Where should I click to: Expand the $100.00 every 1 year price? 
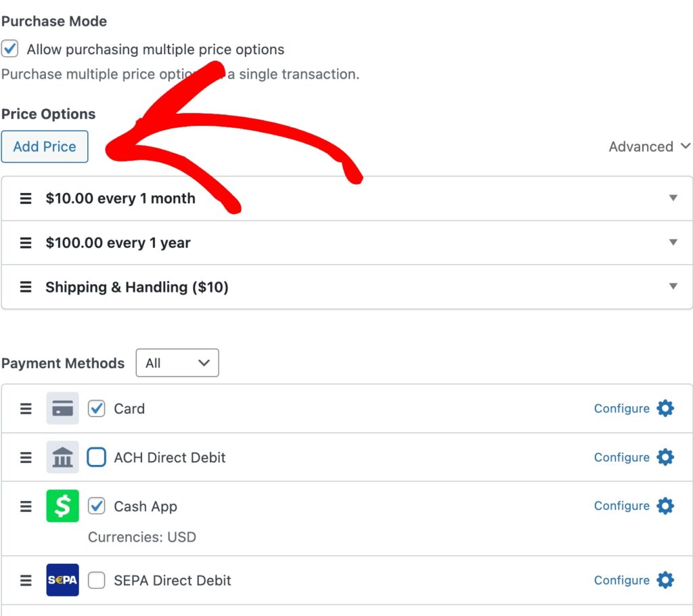673,242
